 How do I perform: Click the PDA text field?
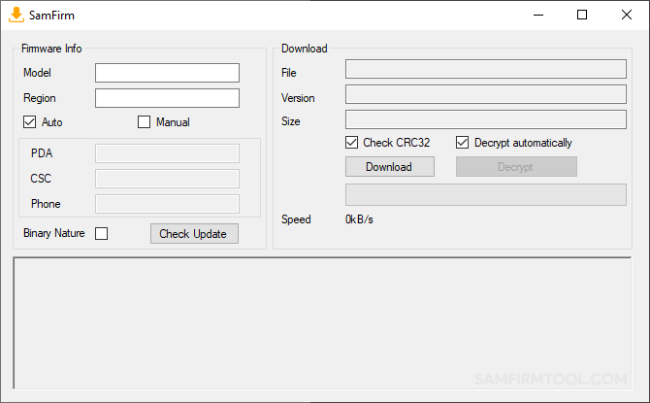pos(167,153)
